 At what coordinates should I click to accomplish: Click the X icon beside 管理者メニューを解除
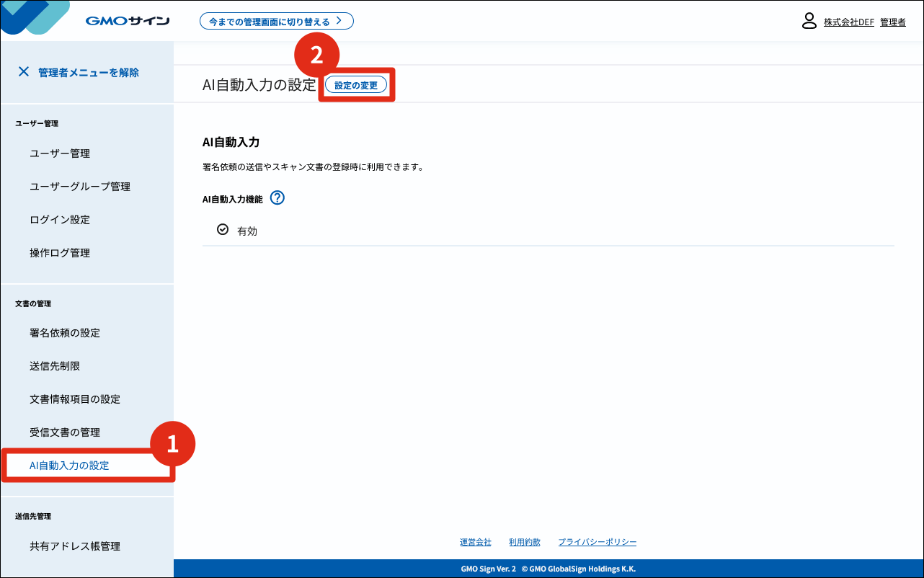pos(24,72)
